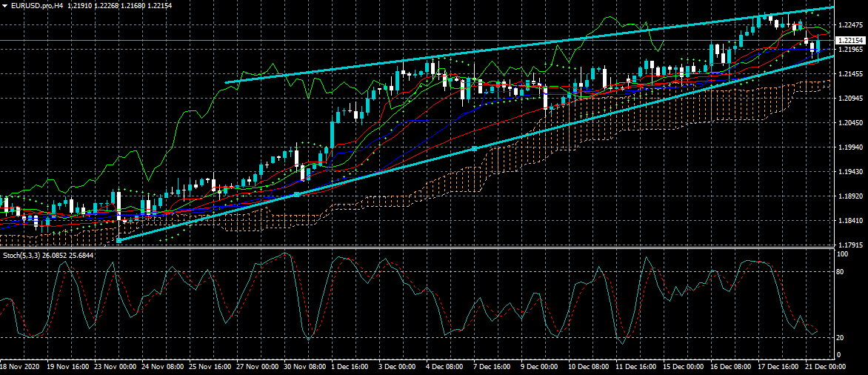Click the open price value 1.21910
The width and height of the screenshot is (868, 375).
[79, 4]
